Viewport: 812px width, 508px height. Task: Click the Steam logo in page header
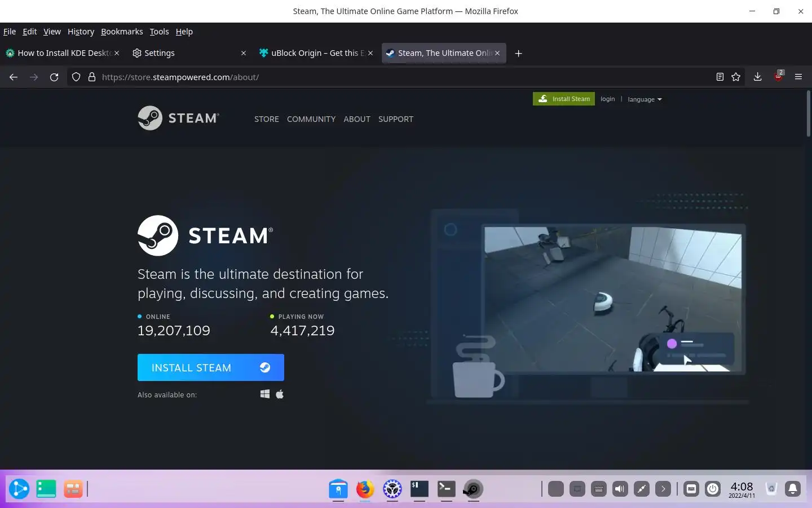[x=178, y=118]
